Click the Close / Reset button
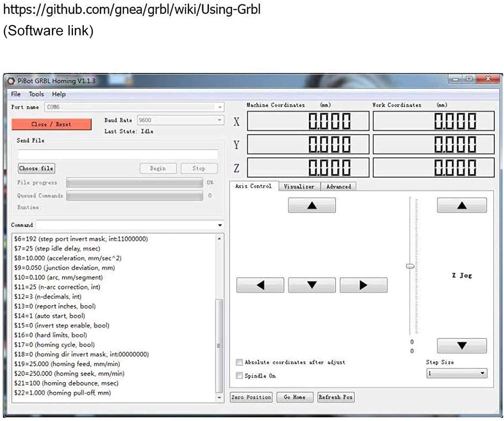This screenshot has height=421, width=504. point(51,124)
